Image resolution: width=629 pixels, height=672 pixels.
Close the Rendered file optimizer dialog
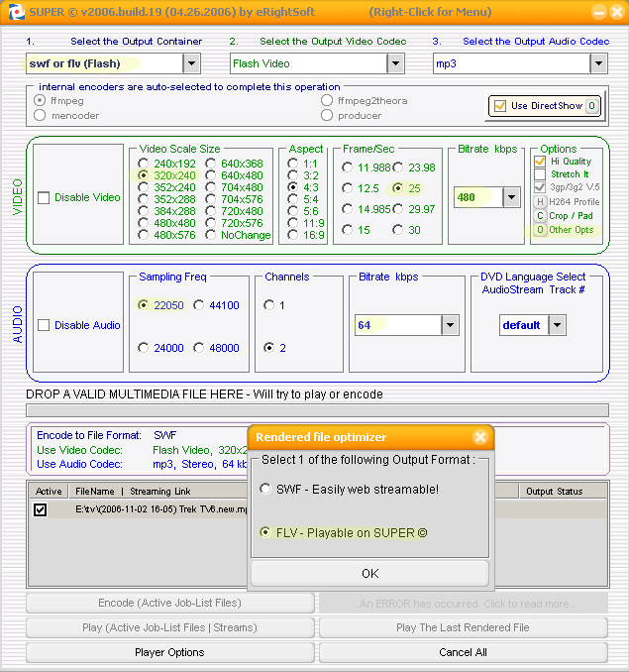point(480,437)
